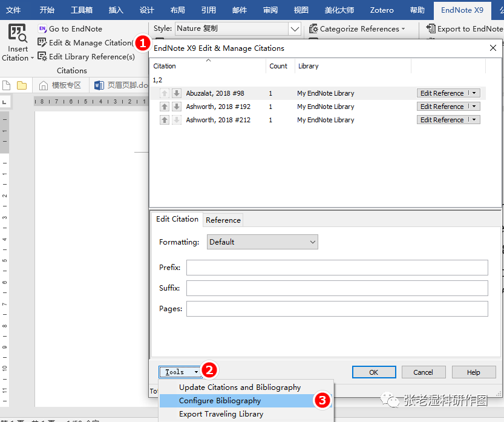Expand Edit Reference arrow for Ashworth #192
504x422 pixels.
[474, 107]
